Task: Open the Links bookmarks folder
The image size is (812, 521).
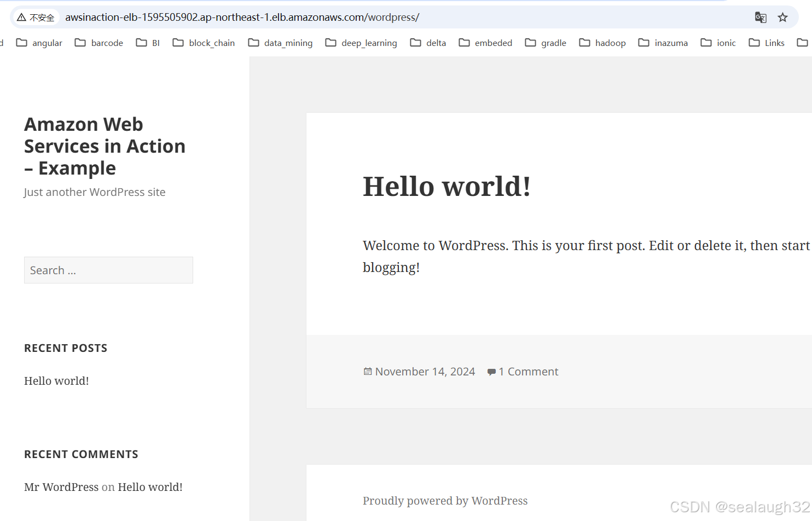Action: click(x=767, y=43)
